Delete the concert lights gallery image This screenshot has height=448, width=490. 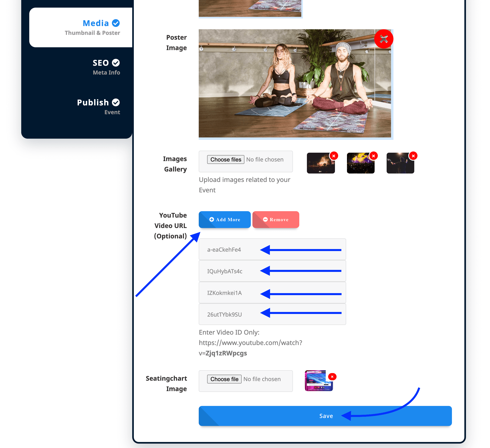[374, 156]
